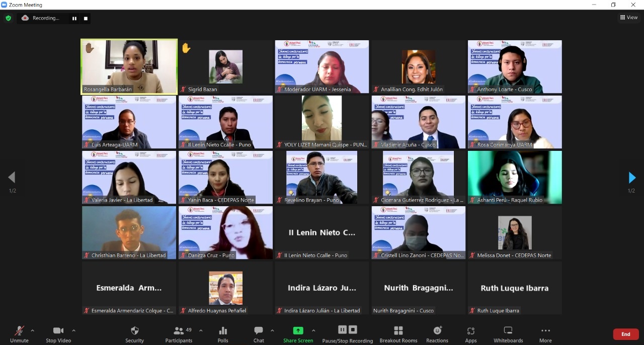Expand video options arrow beside Stop Video

[x=73, y=330]
